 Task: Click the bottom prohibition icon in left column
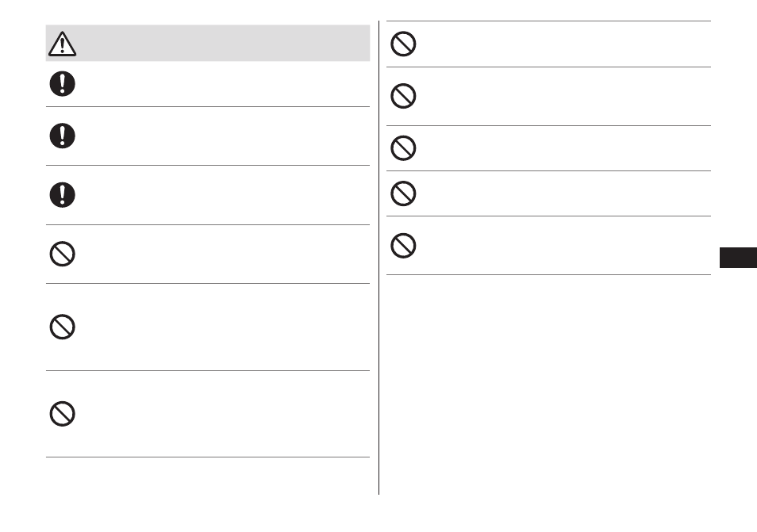pyautogui.click(x=62, y=414)
